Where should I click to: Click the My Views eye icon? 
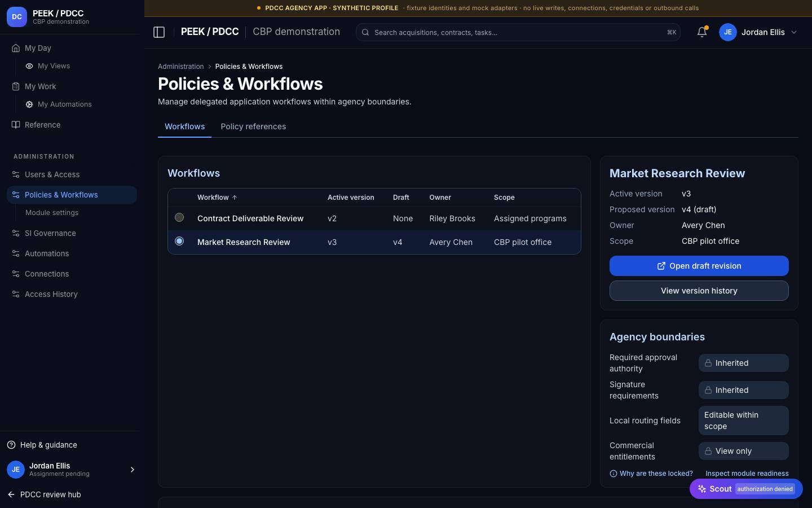[29, 66]
